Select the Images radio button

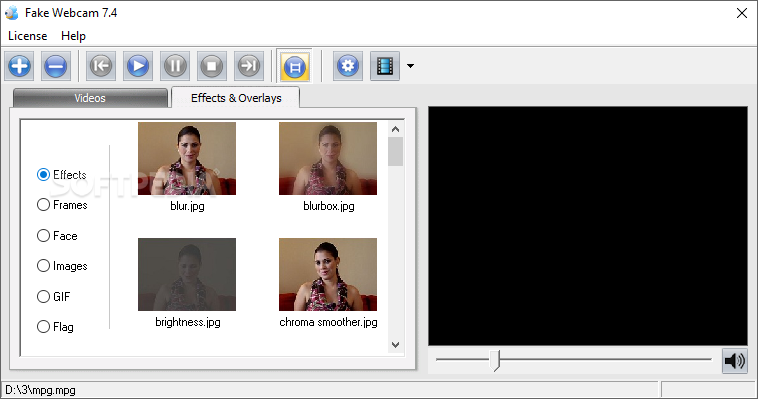44,266
